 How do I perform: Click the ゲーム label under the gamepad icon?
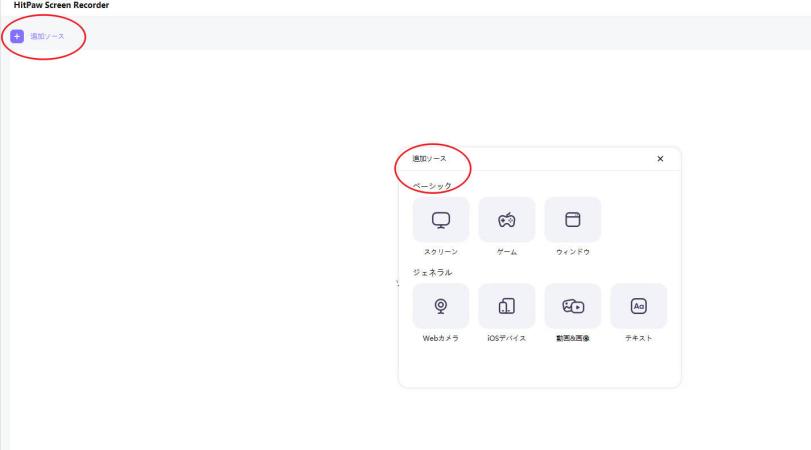point(507,252)
